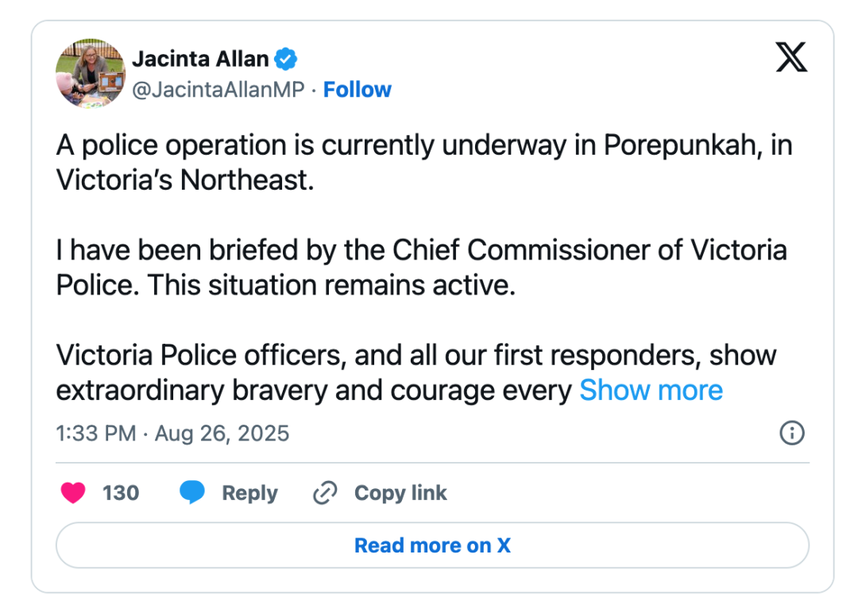Open Jacinta Allan's profile picture
This screenshot has height=616, width=858.
click(91, 73)
